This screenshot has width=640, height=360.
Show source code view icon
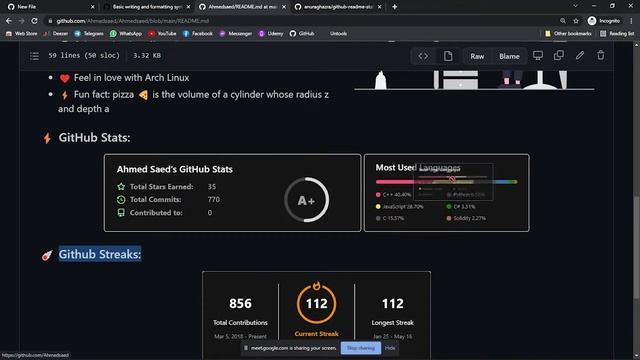click(423, 56)
